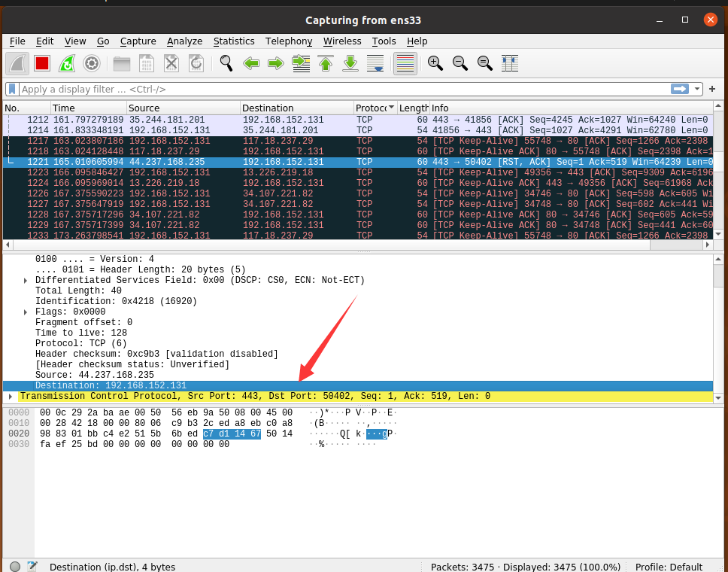The image size is (728, 572).
Task: Jump to the last packet
Action: point(350,64)
